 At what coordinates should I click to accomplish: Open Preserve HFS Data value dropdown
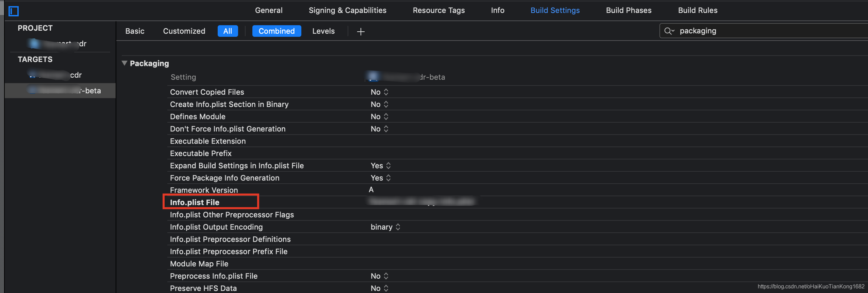point(379,288)
